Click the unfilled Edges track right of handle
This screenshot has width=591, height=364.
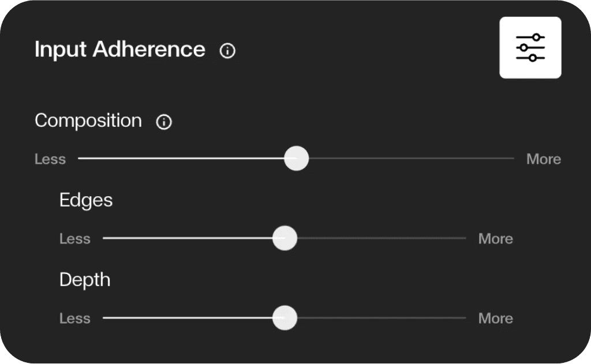382,238
